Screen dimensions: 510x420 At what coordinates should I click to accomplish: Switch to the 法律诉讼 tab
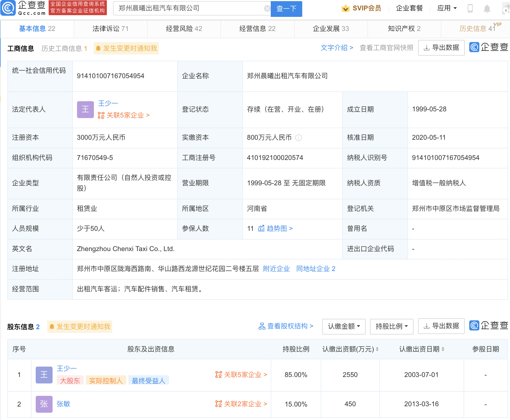click(x=110, y=29)
